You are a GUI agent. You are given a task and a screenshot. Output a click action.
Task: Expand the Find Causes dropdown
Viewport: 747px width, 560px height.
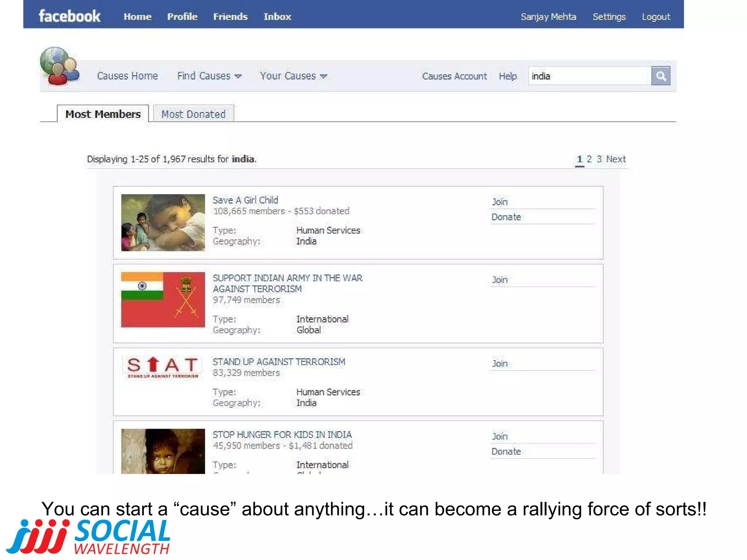(x=209, y=76)
